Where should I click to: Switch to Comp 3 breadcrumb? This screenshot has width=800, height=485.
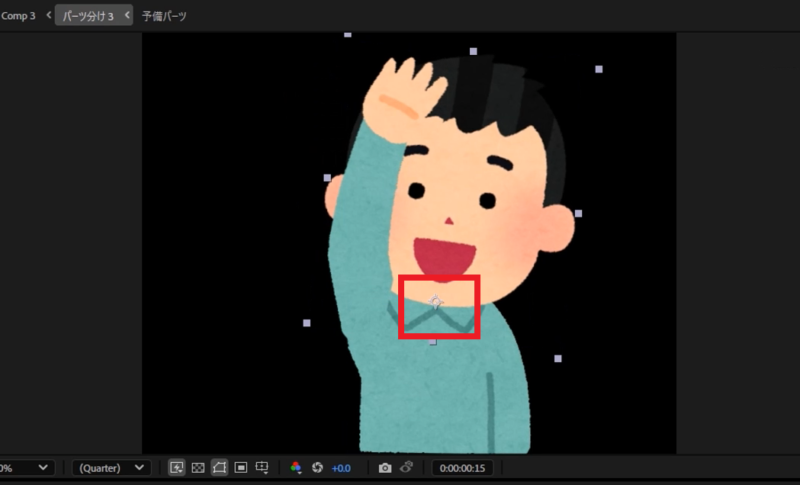pos(18,16)
